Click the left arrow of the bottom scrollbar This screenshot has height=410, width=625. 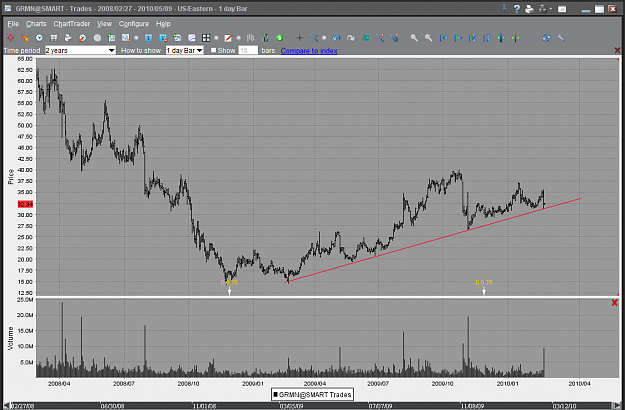6,406
